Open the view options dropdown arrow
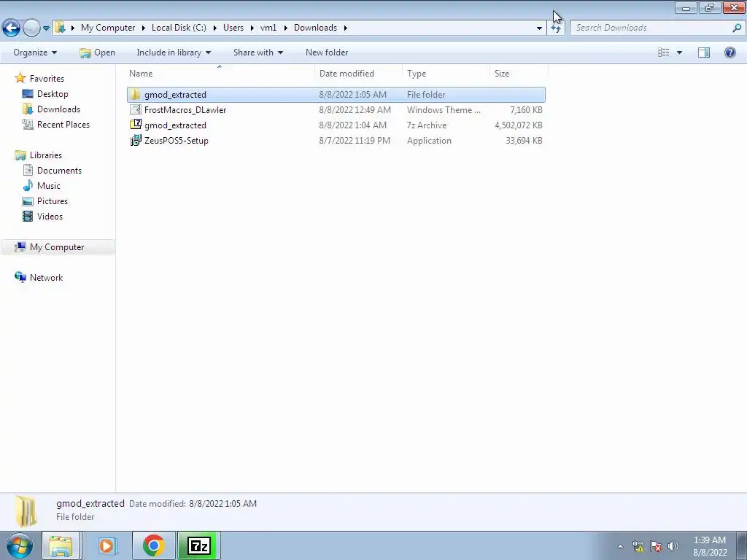Image resolution: width=747 pixels, height=560 pixels. (x=679, y=52)
